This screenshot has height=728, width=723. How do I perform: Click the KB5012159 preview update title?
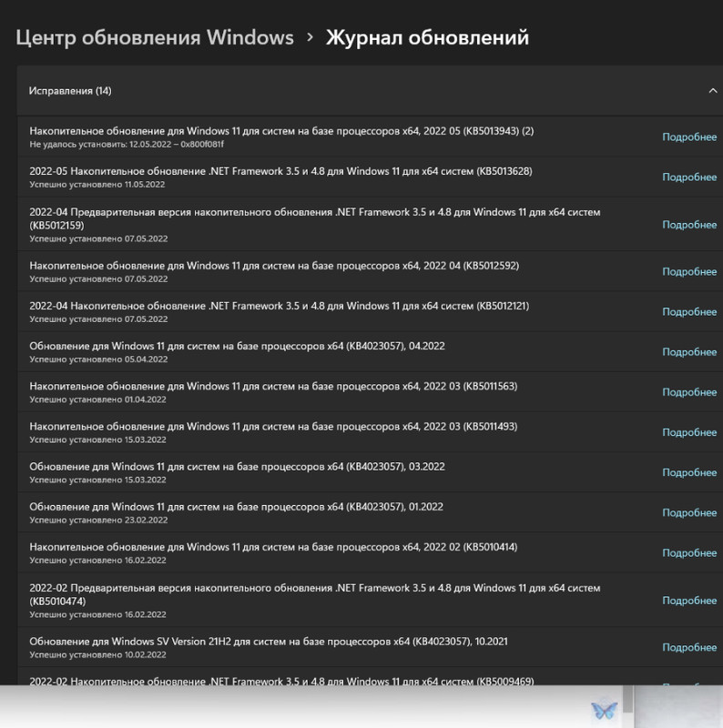[x=314, y=218]
